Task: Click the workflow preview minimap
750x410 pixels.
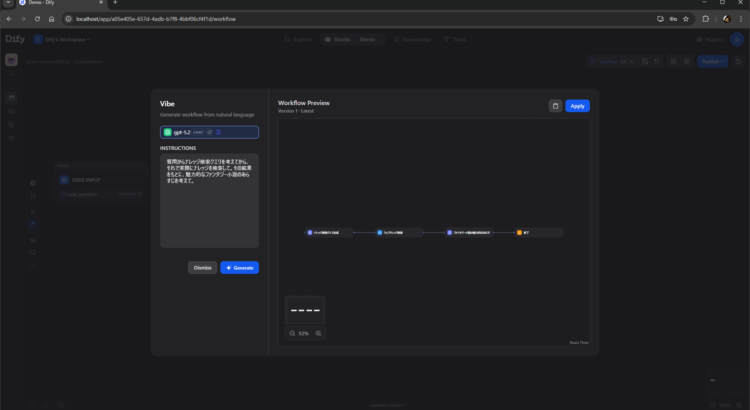Action: pyautogui.click(x=305, y=310)
